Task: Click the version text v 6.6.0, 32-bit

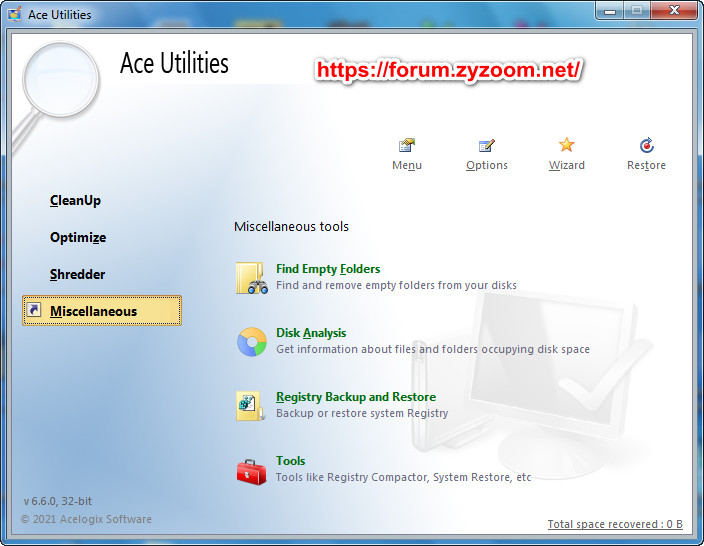Action: click(x=57, y=501)
